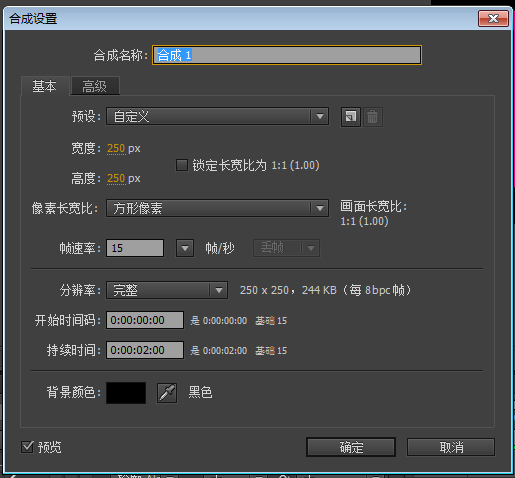Toggle lock aspect ratio 1:1 checkbox
Screen dimensions: 515x478
pos(182,165)
